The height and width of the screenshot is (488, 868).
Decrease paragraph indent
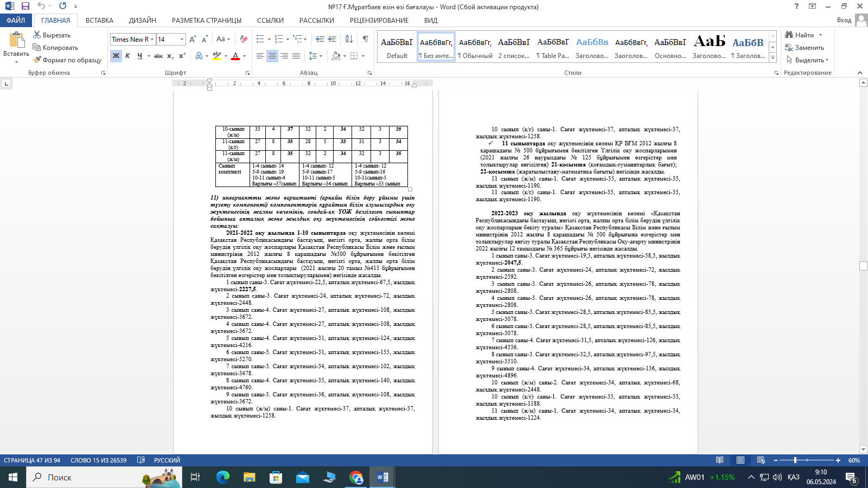(x=320, y=39)
